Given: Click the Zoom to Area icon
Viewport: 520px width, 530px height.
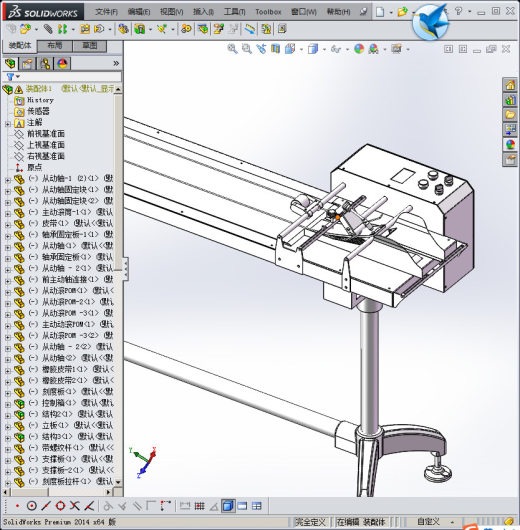Looking at the screenshot, I should 247,49.
